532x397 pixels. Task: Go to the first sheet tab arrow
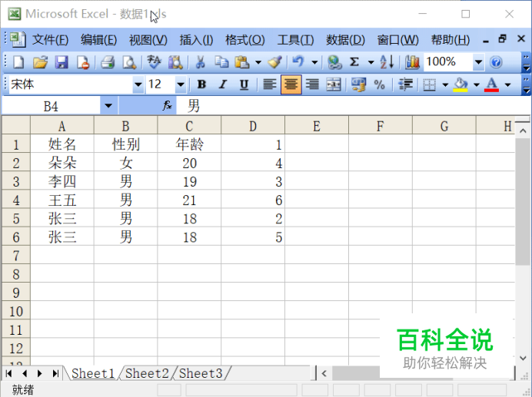[8, 373]
